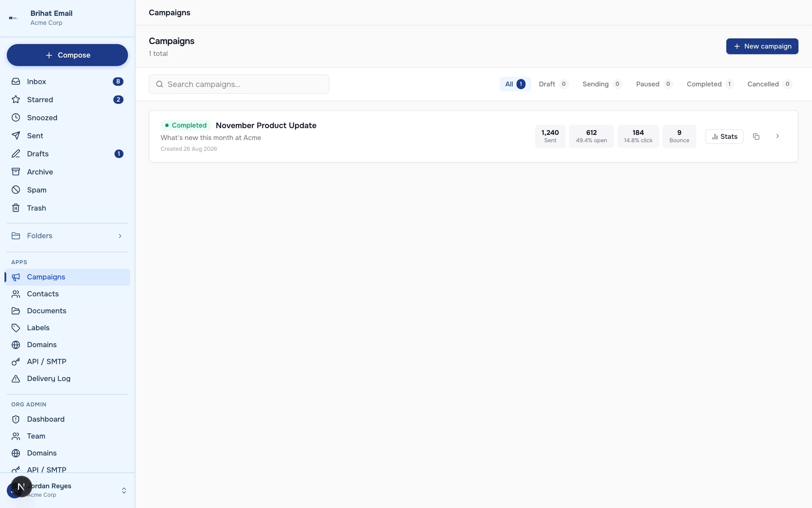The height and width of the screenshot is (508, 812).
Task: Click the 1,240 Sent stat
Action: point(550,136)
